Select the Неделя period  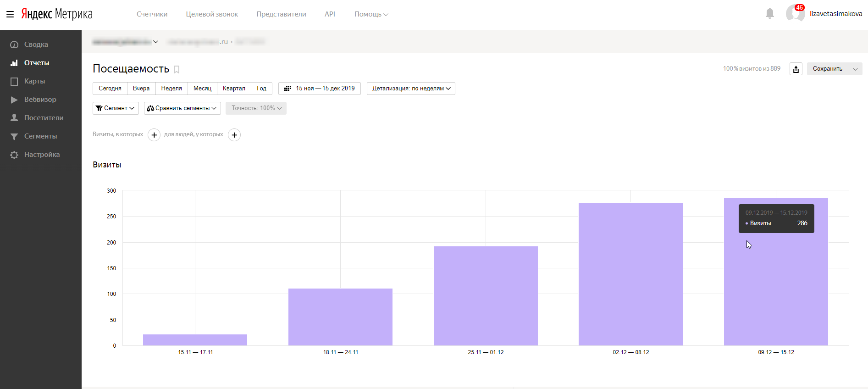(x=171, y=89)
